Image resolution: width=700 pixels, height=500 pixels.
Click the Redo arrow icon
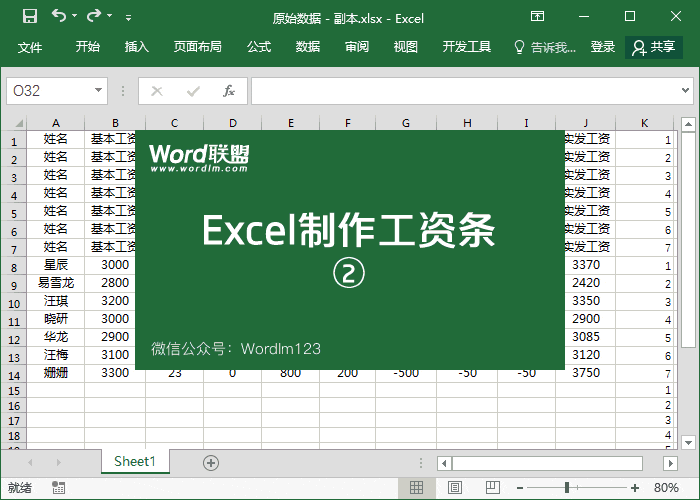click(x=95, y=17)
